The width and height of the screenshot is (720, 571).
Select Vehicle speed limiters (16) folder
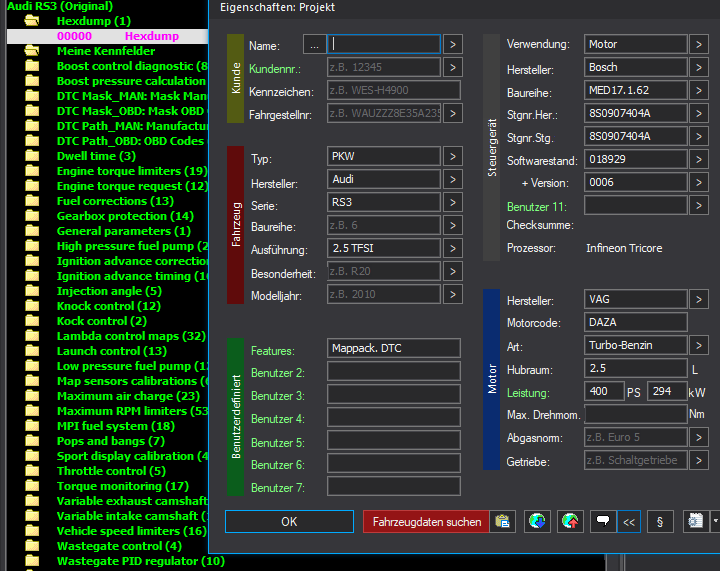(132, 531)
